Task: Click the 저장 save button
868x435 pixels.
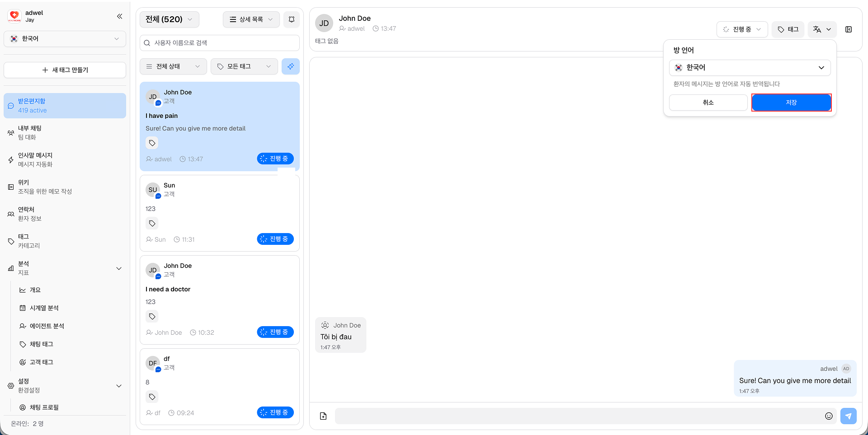Action: [x=791, y=102]
